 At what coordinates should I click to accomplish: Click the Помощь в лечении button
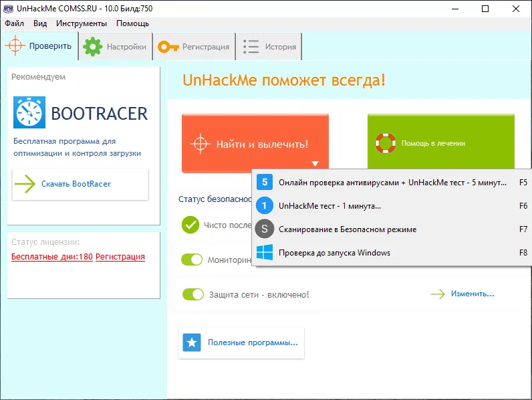[x=440, y=142]
